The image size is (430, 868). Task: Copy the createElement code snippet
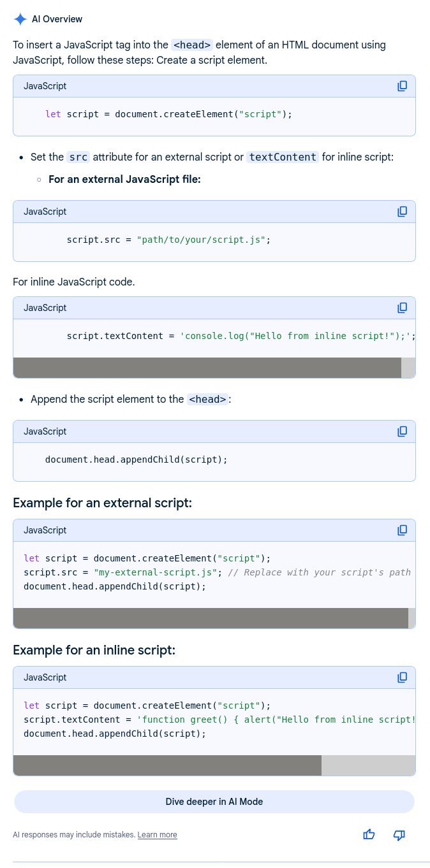tap(402, 86)
